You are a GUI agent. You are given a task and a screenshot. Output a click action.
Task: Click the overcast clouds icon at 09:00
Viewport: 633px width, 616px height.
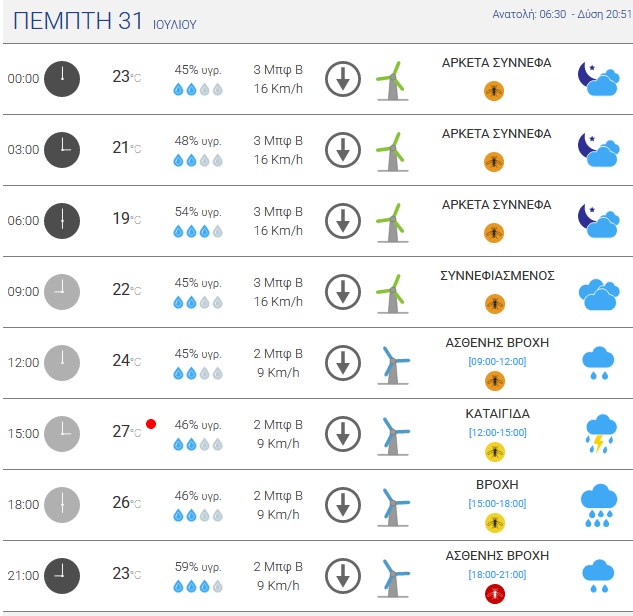599,294
